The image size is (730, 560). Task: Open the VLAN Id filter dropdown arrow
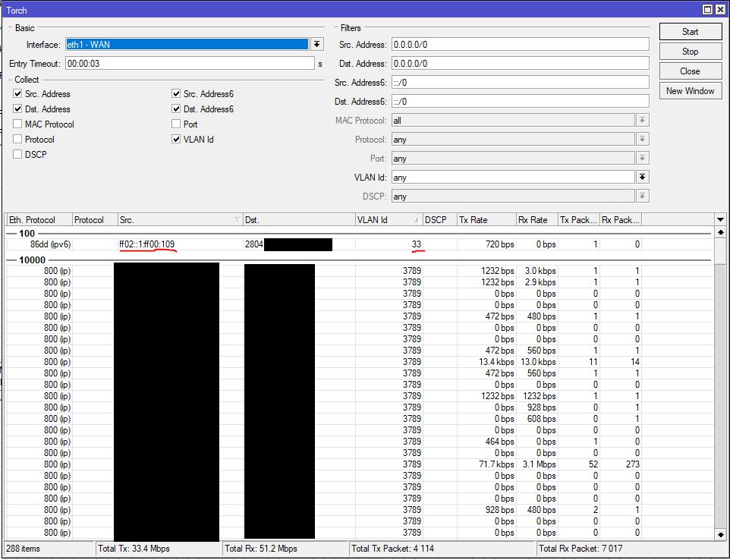(643, 177)
